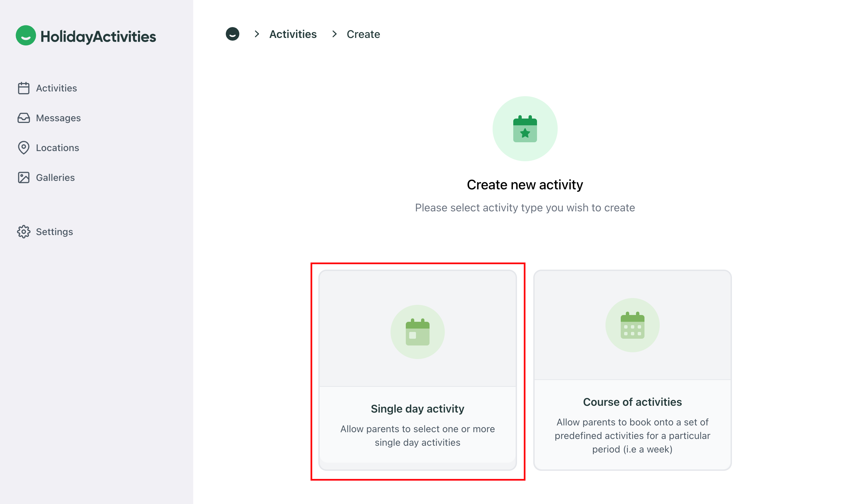Select the Single day activity title

click(x=418, y=409)
